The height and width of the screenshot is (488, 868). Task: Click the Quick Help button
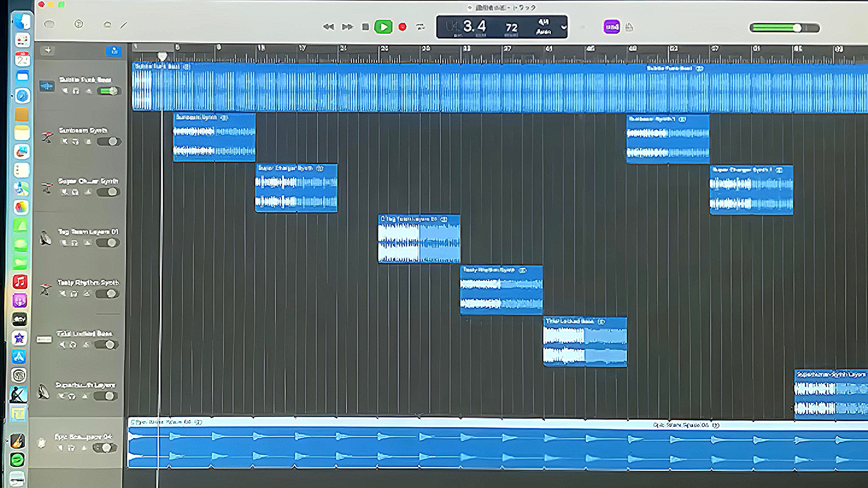[79, 24]
